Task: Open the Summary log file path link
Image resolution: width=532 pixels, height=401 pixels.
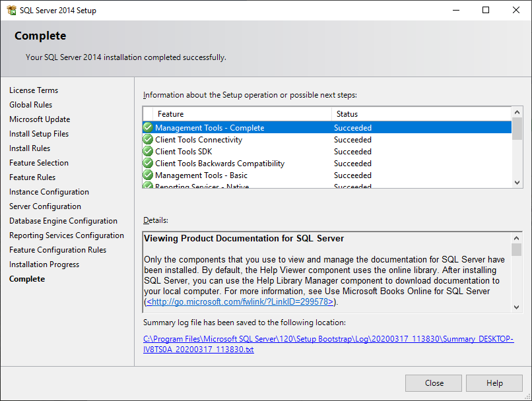Action: coord(329,344)
